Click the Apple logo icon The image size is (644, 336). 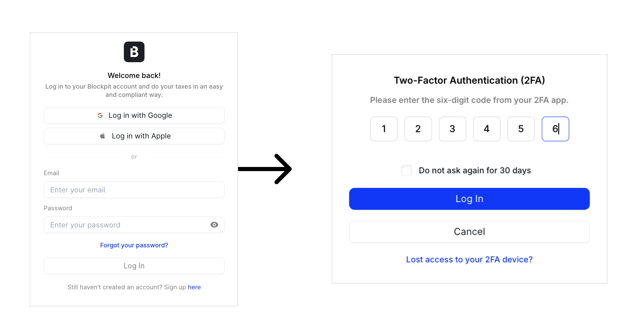(x=103, y=136)
